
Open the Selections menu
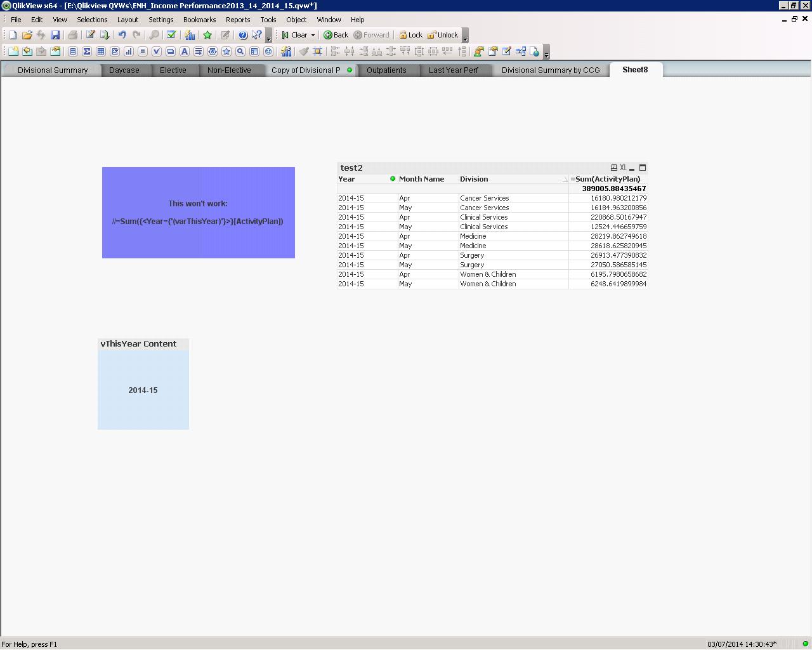point(92,20)
